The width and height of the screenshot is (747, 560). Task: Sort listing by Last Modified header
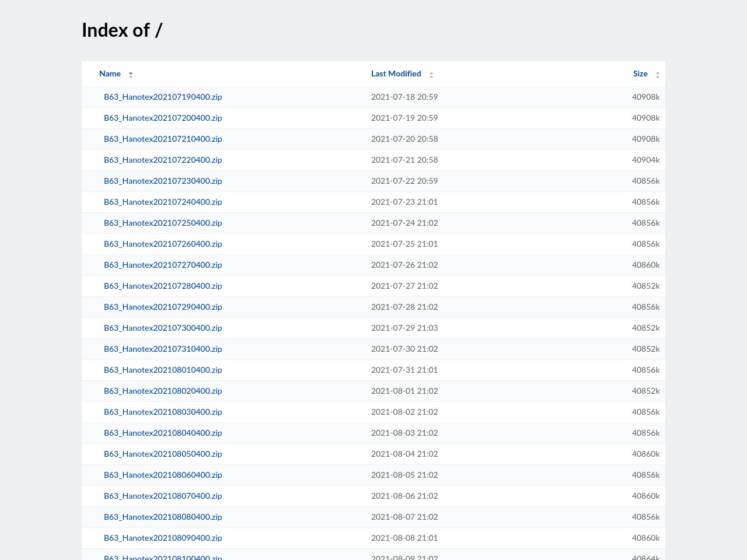point(396,73)
